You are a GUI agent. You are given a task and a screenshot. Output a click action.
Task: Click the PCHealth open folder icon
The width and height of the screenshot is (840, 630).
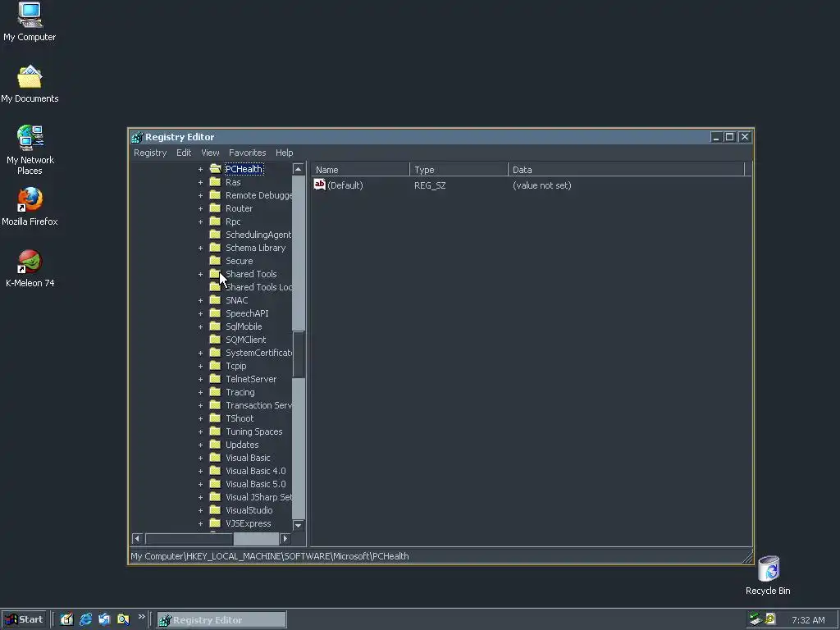coord(216,169)
